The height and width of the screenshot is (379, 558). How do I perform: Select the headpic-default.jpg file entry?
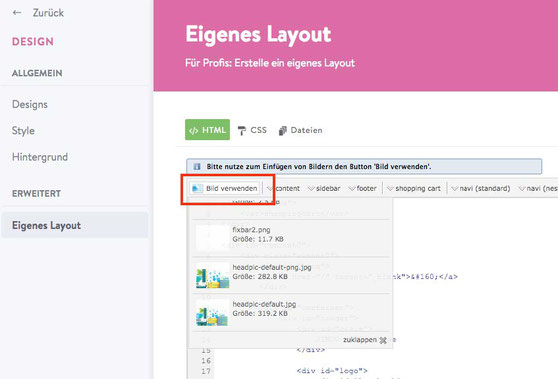[291, 312]
